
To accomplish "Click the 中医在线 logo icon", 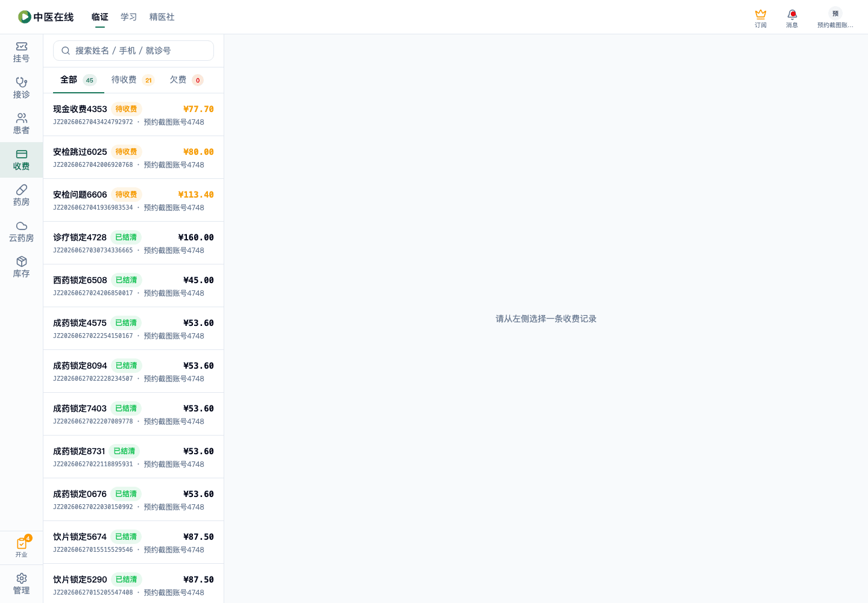I will tap(25, 17).
